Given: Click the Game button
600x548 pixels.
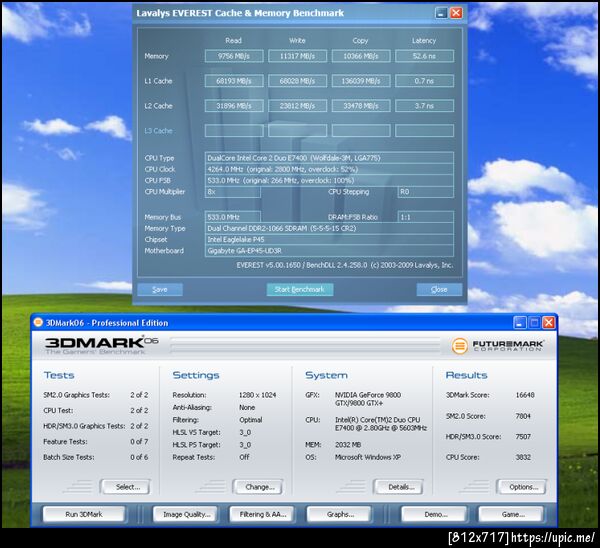Looking at the screenshot, I should [x=513, y=514].
